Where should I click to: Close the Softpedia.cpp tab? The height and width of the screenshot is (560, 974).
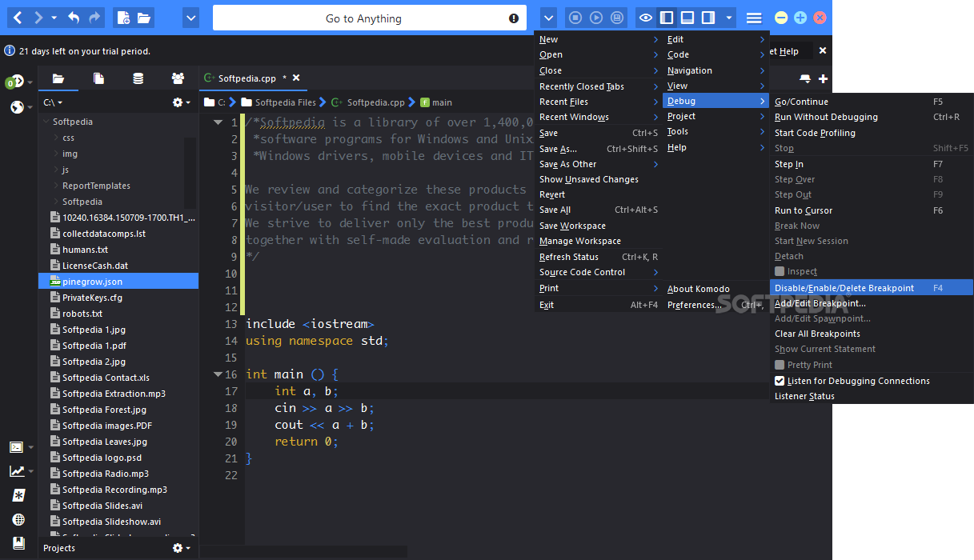pyautogui.click(x=296, y=78)
